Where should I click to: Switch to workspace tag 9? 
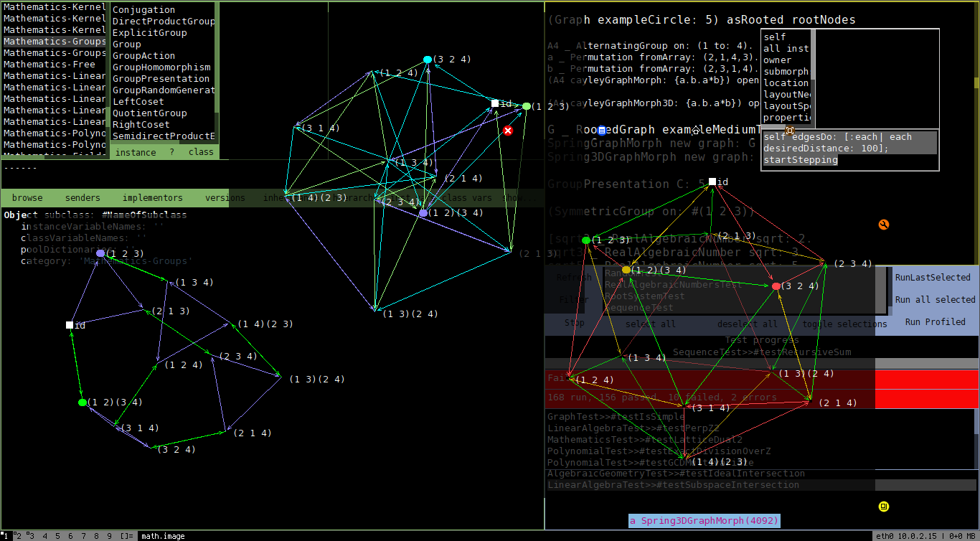tap(109, 536)
